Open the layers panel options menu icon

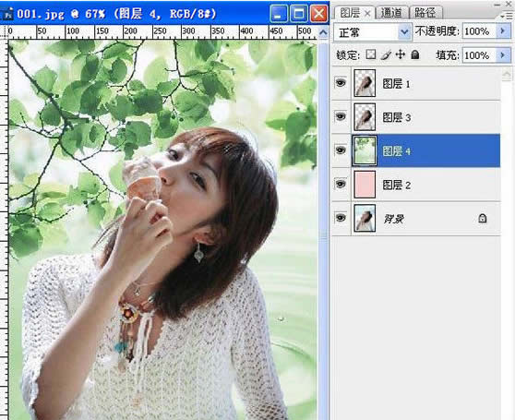click(507, 16)
